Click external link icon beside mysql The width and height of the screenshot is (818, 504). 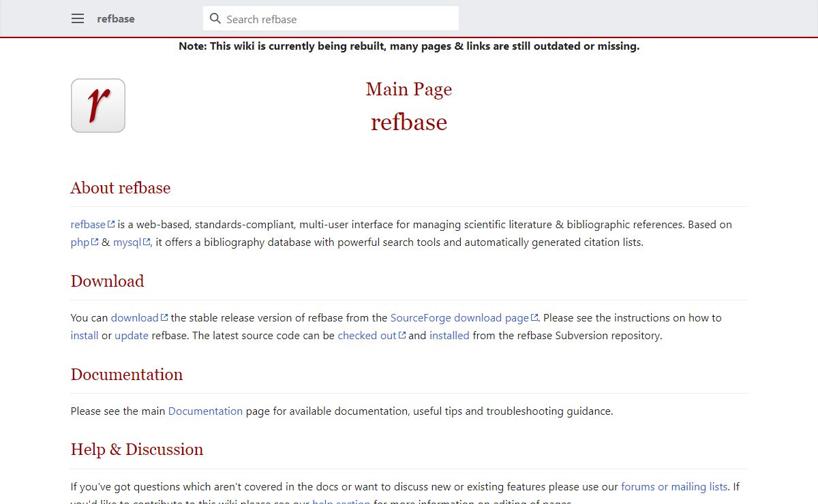(147, 242)
